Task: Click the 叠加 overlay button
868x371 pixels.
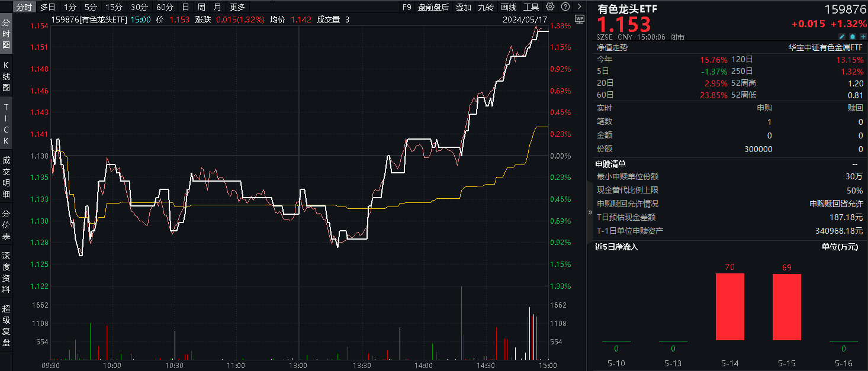Action: pyautogui.click(x=464, y=7)
